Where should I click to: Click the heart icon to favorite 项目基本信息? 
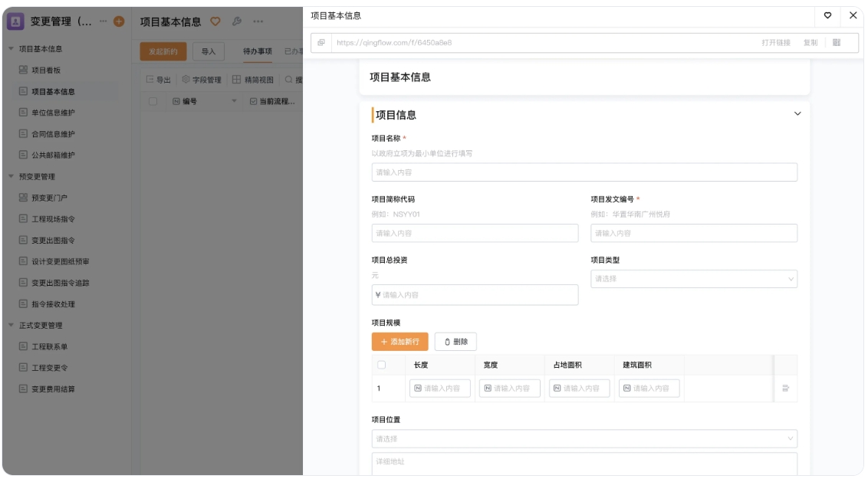(215, 21)
